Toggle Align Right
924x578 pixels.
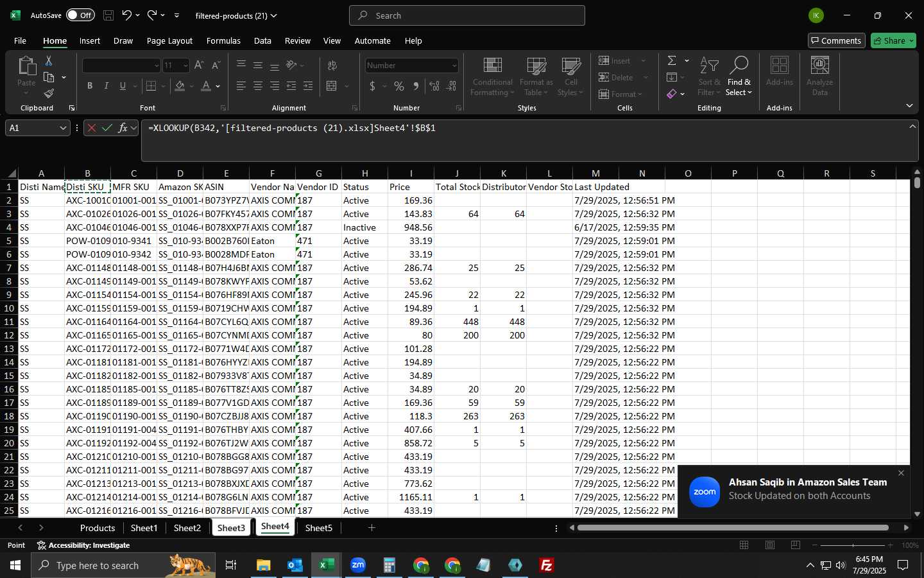pyautogui.click(x=275, y=85)
